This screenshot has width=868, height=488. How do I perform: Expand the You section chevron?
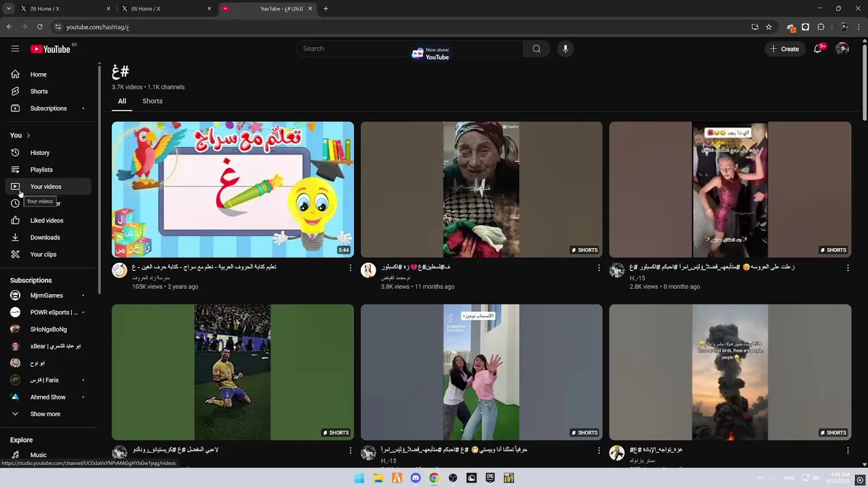pos(28,136)
